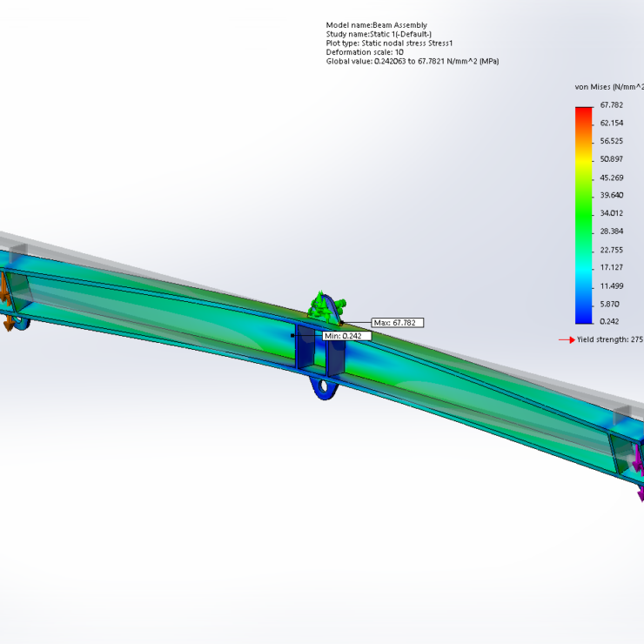Image resolution: width=644 pixels, height=644 pixels.
Task: Click the legend value 56.525
Action: coord(612,141)
